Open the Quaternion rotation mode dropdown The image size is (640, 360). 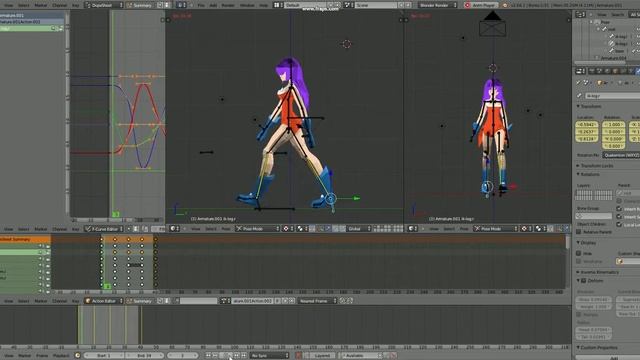pos(621,155)
